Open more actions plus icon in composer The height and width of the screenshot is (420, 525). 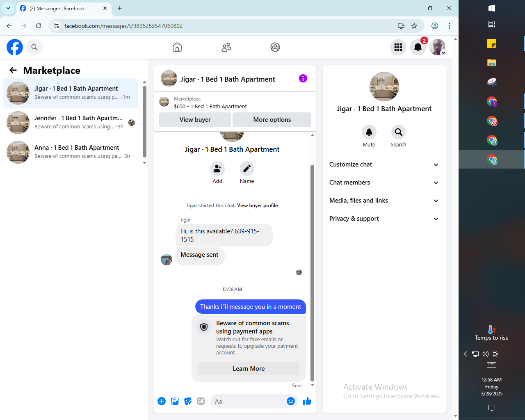(x=162, y=401)
